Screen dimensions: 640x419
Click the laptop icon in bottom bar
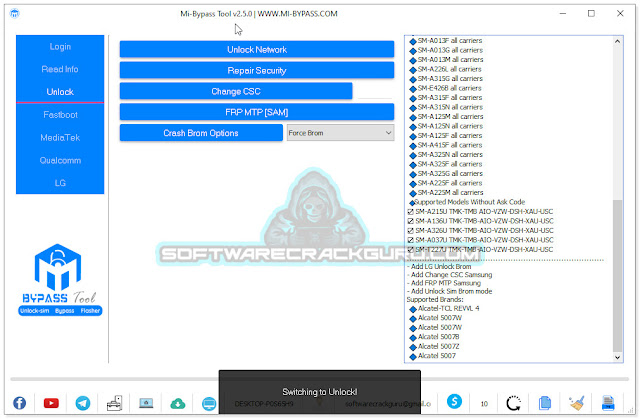point(146,403)
